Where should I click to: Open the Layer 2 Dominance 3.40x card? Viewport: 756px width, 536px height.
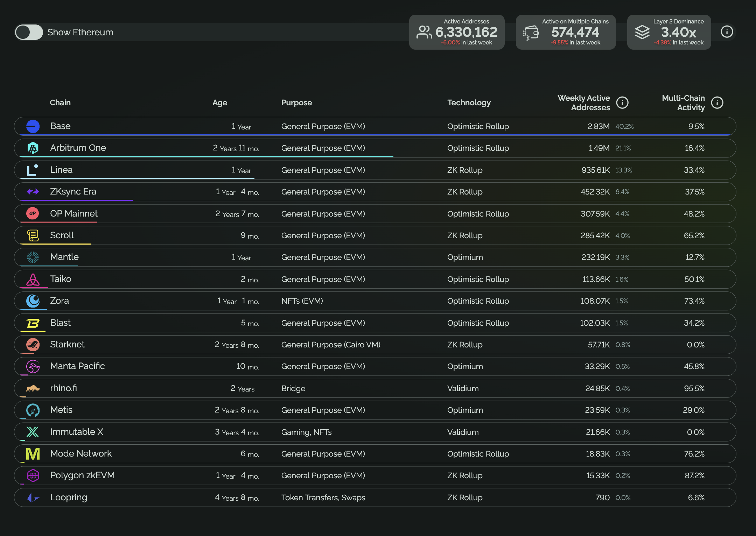point(669,32)
